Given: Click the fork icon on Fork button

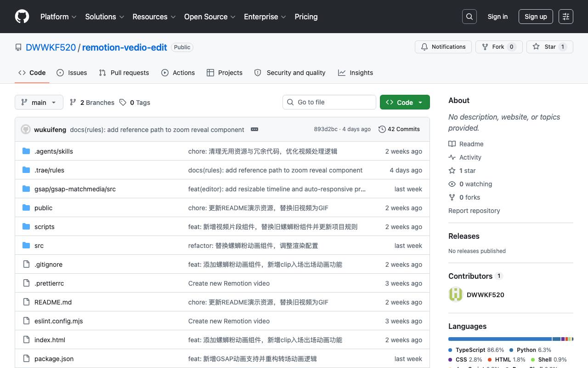Looking at the screenshot, I should [x=485, y=47].
